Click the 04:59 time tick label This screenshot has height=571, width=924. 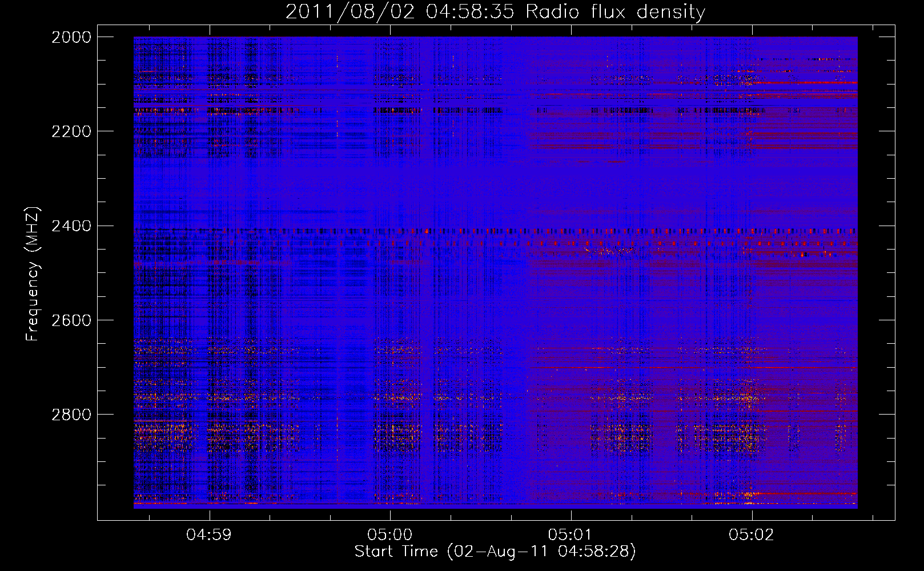point(209,535)
